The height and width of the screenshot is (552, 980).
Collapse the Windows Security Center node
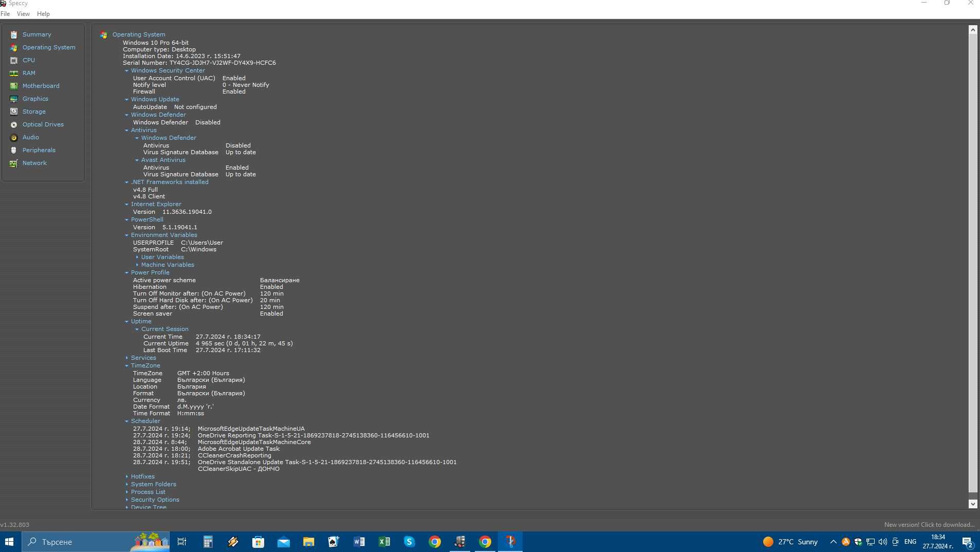126,71
